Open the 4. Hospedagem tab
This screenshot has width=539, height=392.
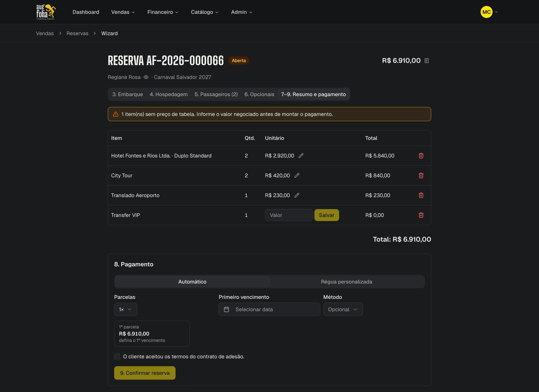[168, 94]
